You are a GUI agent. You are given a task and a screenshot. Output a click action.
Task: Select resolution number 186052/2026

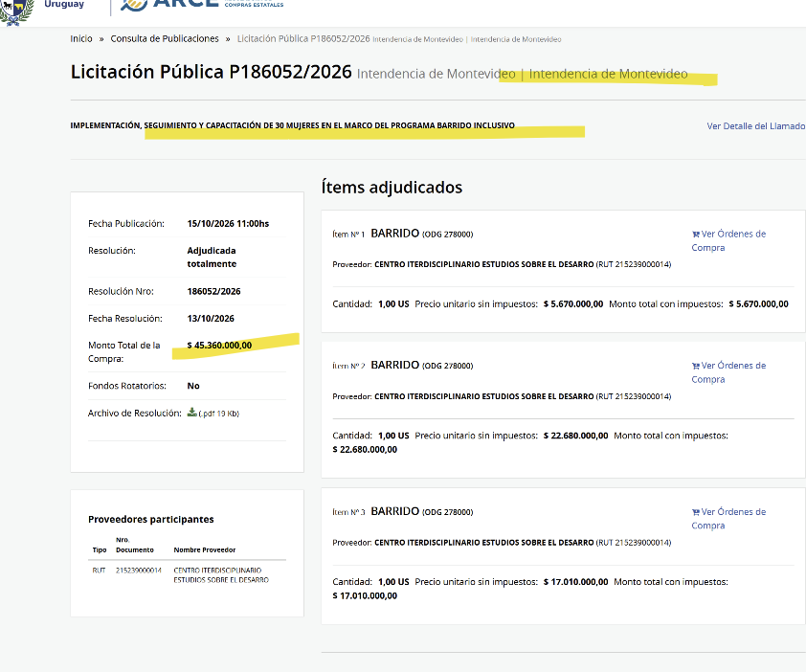tap(213, 292)
